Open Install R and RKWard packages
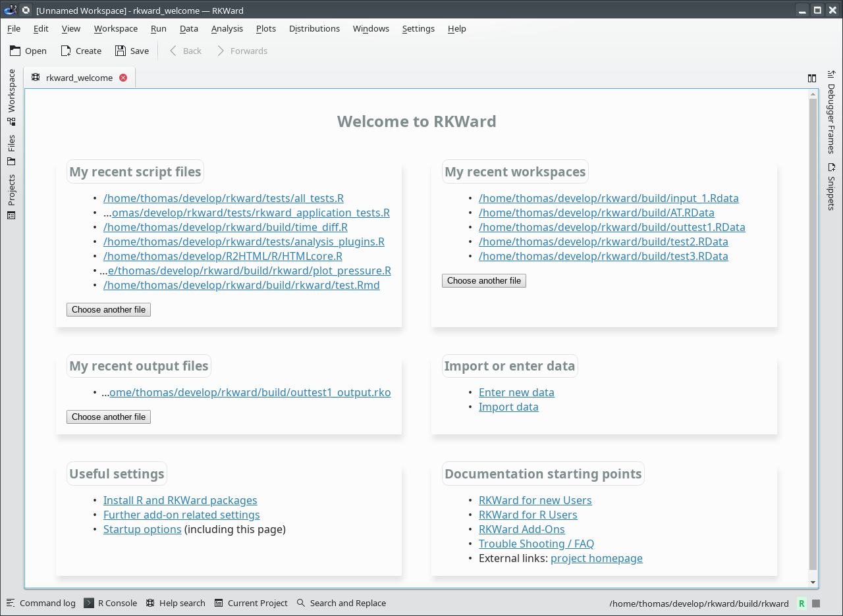 (180, 500)
